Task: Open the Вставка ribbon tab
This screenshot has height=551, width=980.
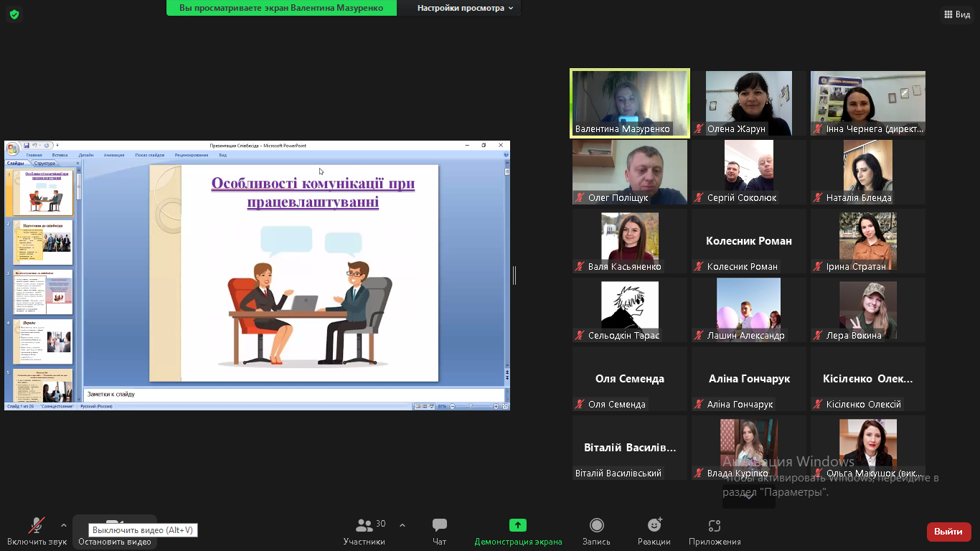Action: coord(60,155)
